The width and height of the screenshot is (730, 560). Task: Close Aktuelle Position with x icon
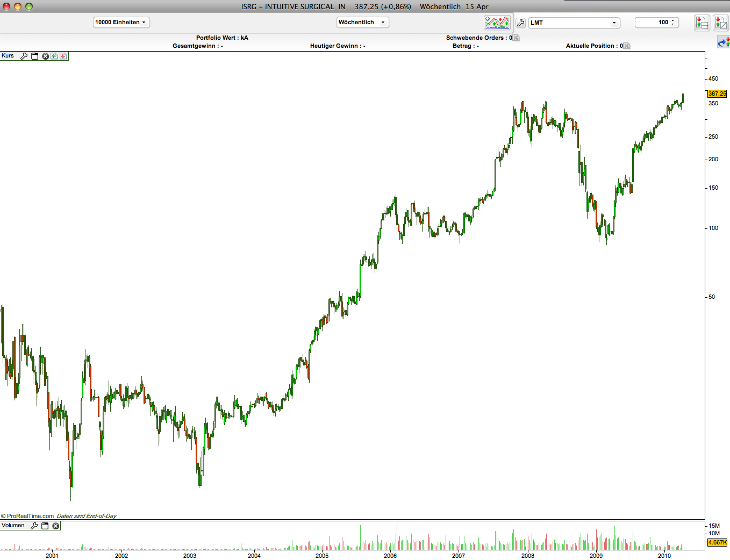(x=627, y=46)
